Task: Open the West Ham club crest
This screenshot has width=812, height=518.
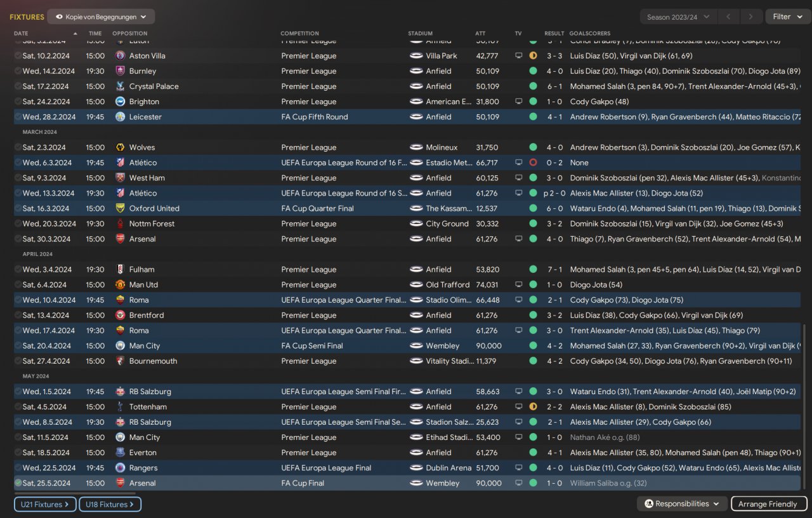Action: [121, 178]
